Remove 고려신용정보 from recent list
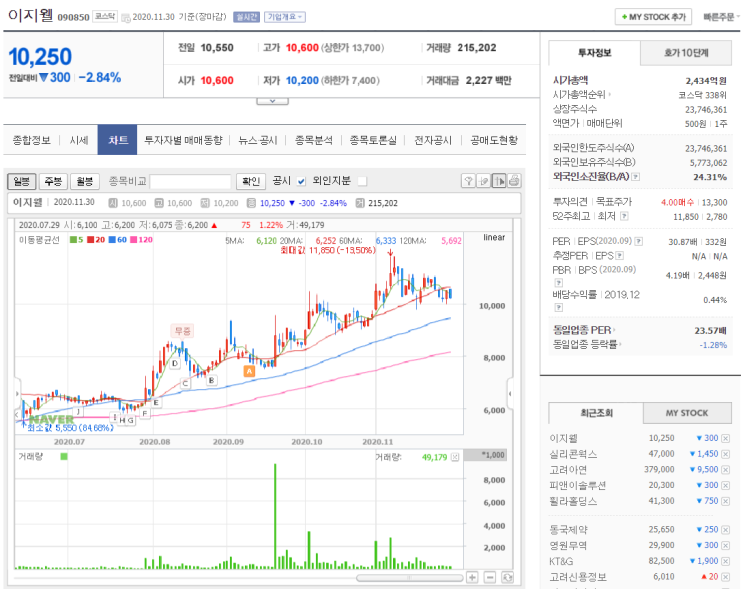This screenshot has width=743, height=589. point(725,577)
